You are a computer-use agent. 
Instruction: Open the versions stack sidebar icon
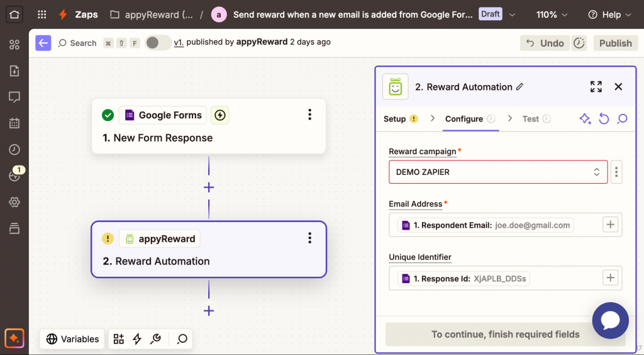[14, 228]
